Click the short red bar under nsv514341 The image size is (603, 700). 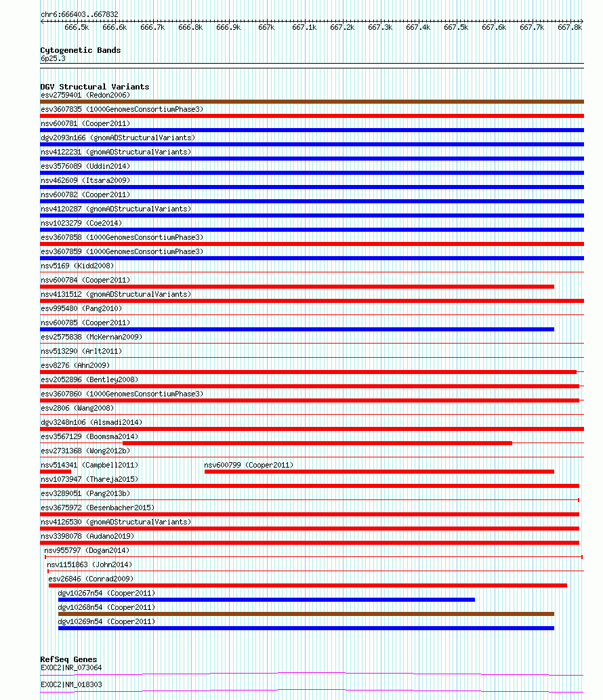coord(56,472)
